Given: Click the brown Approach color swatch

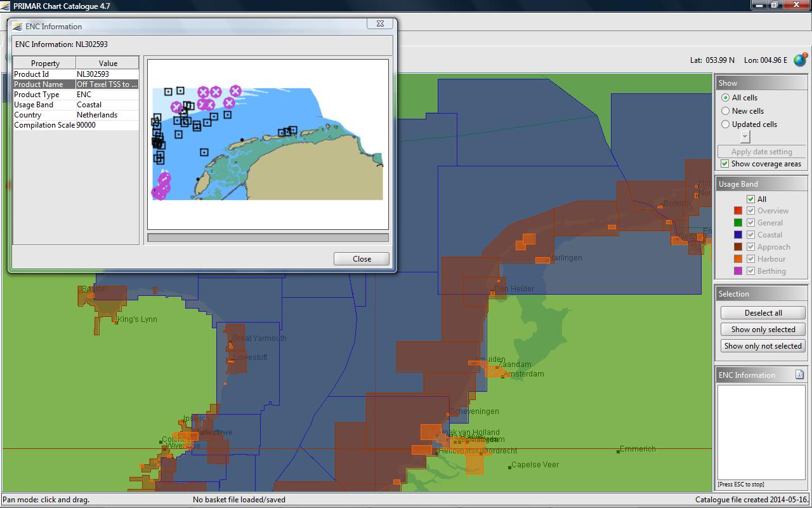Looking at the screenshot, I should [x=738, y=247].
